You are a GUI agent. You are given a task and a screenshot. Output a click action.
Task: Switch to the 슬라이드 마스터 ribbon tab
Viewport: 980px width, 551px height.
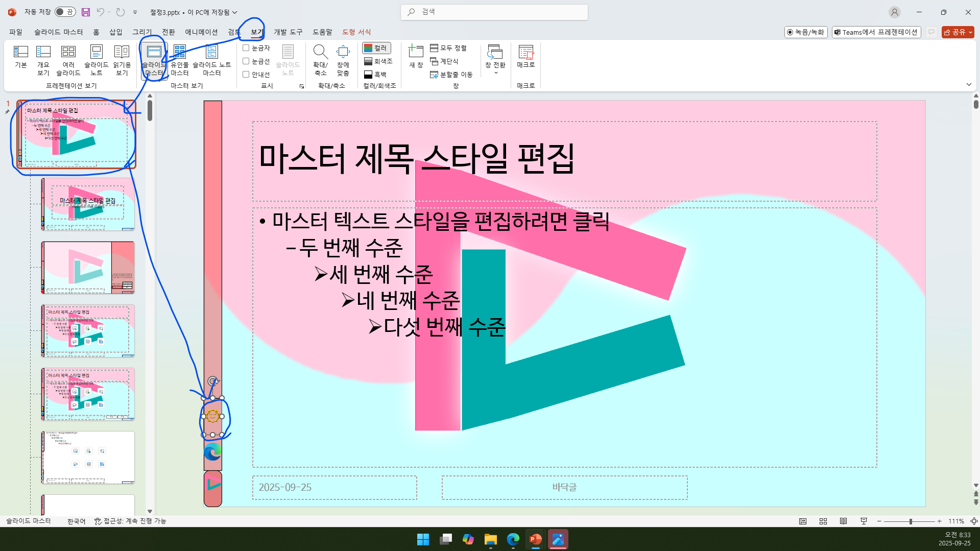point(59,32)
